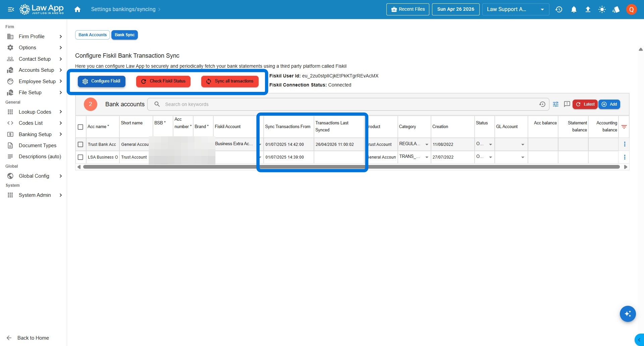Click the Sync all transactions button
The image size is (644, 346).
click(x=230, y=81)
